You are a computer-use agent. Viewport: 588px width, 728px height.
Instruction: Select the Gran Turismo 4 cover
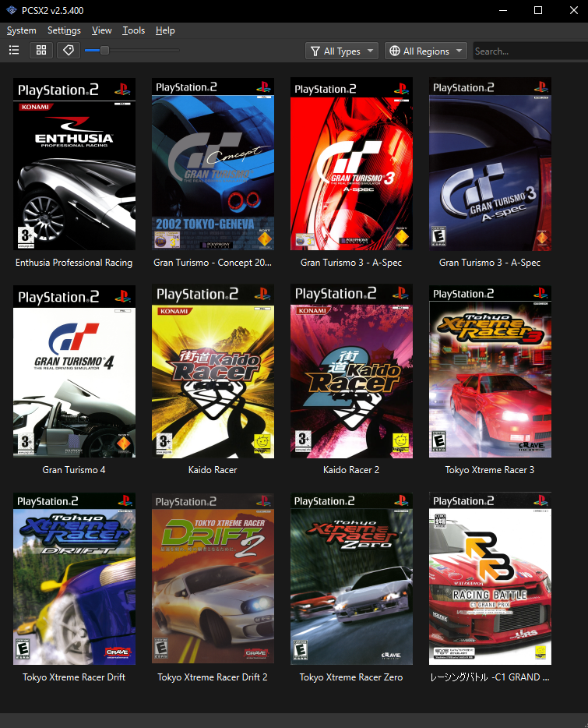pos(74,372)
